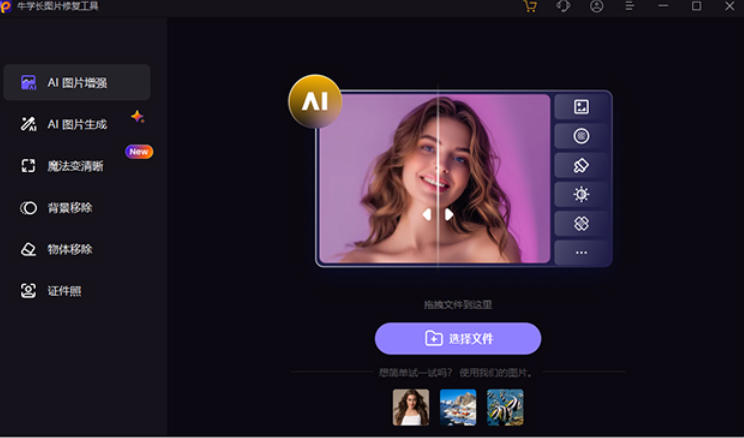Image resolution: width=744 pixels, height=438 pixels.
Task: Select the woman portrait sample thumbnail
Action: pos(411,407)
